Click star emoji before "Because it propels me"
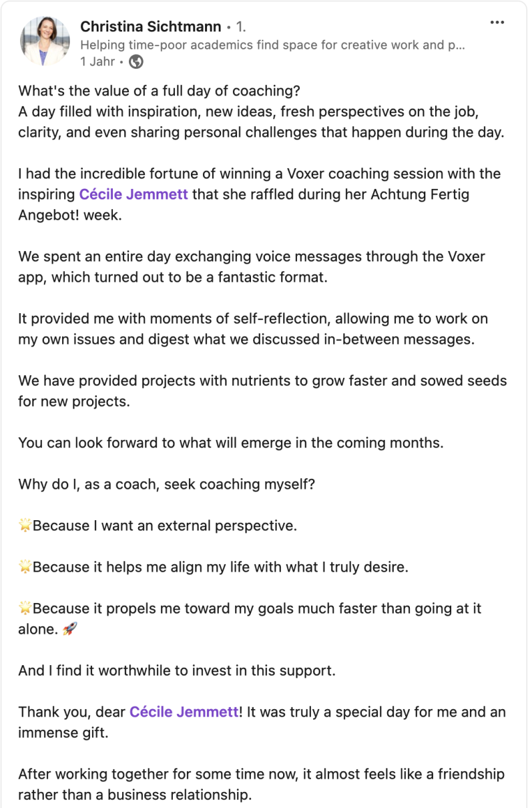Viewport: 532px width, 808px height. (25, 609)
